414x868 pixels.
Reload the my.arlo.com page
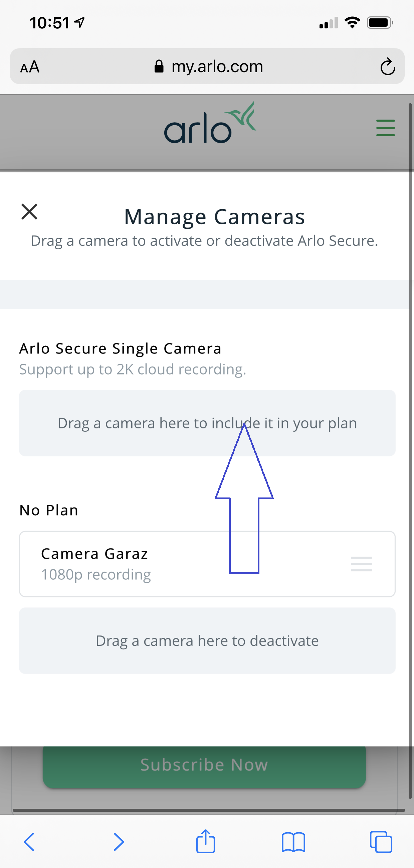[387, 66]
